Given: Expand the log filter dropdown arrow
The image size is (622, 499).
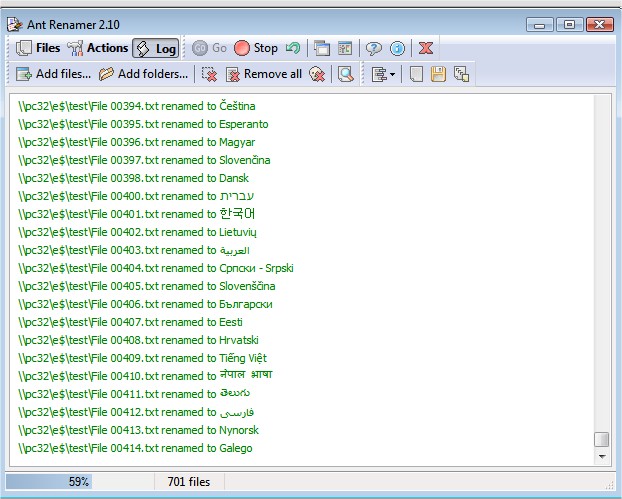Looking at the screenshot, I should pyautogui.click(x=392, y=74).
